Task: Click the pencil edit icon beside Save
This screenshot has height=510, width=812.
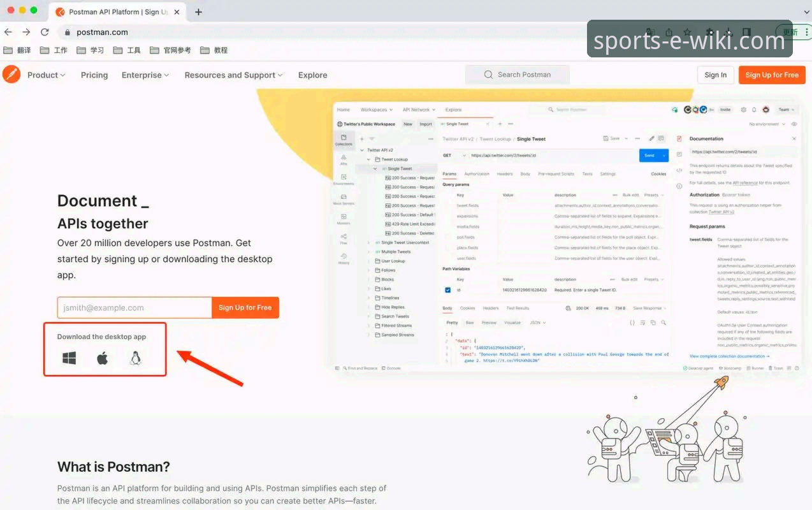Action: (x=651, y=138)
